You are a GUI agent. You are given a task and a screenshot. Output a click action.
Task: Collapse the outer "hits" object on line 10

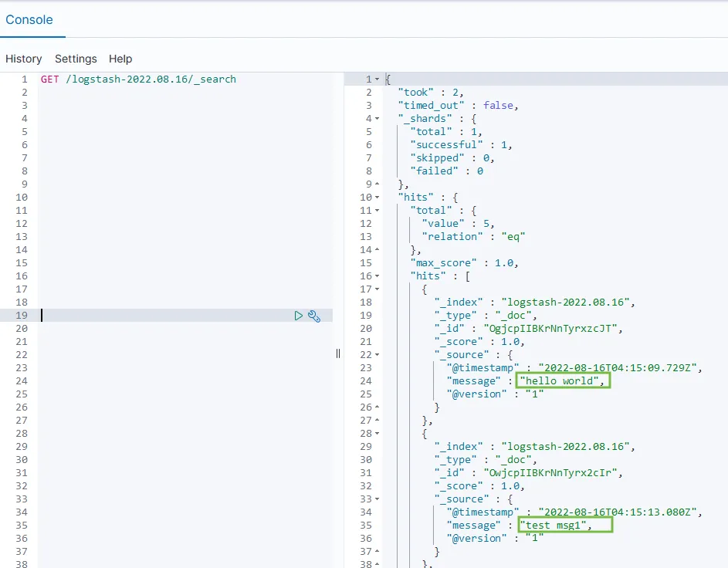tap(377, 198)
